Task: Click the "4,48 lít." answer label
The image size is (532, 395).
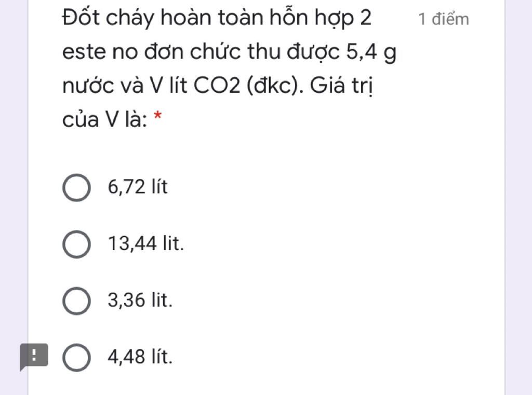Action: tap(140, 357)
